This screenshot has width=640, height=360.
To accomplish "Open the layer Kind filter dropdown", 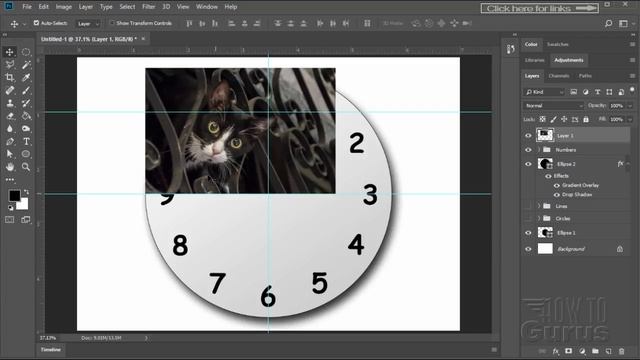I will pyautogui.click(x=544, y=92).
